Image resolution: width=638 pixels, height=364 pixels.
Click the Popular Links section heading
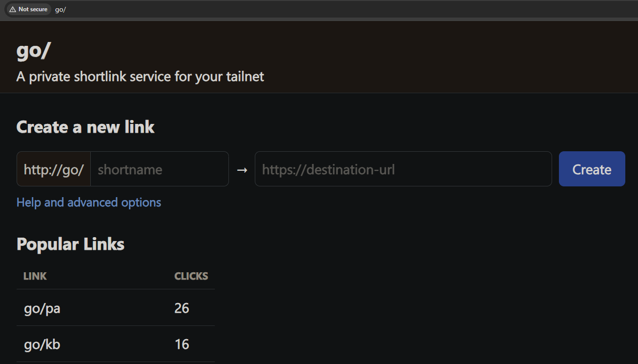70,243
